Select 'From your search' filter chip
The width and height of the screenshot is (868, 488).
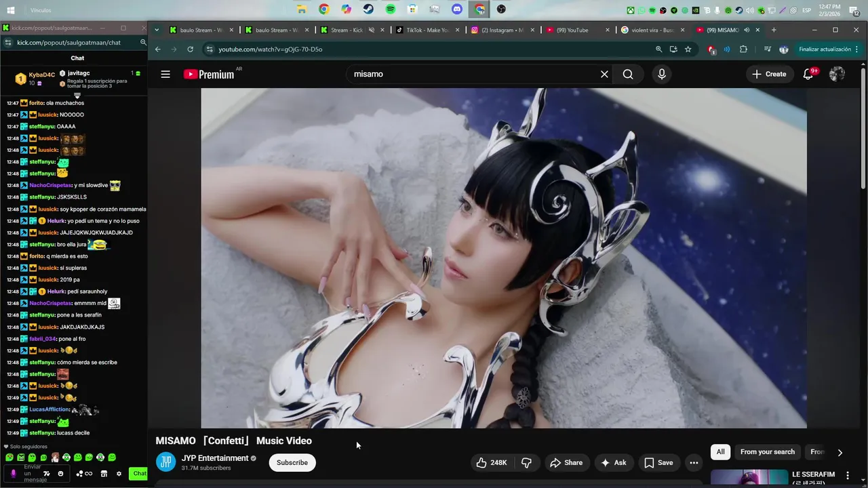(x=767, y=452)
